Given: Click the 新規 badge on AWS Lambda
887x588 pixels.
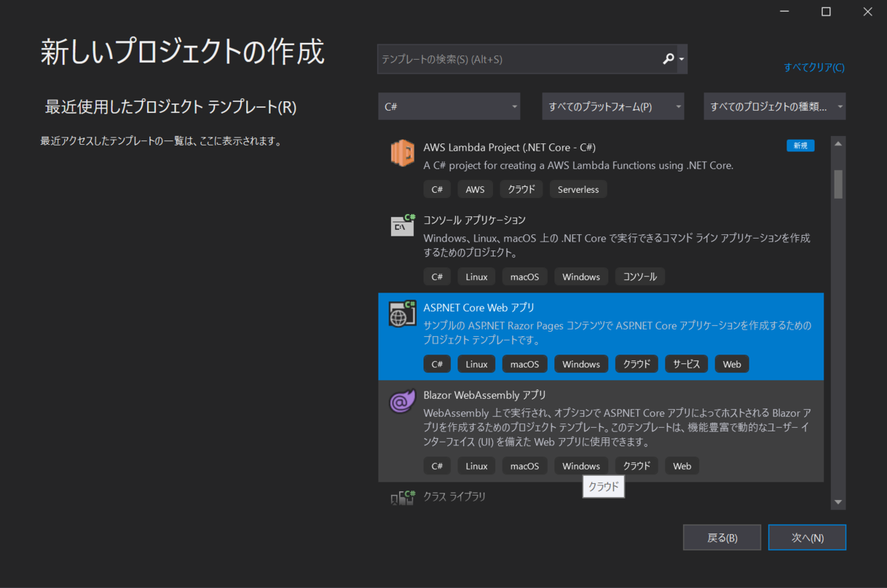Looking at the screenshot, I should click(x=801, y=146).
